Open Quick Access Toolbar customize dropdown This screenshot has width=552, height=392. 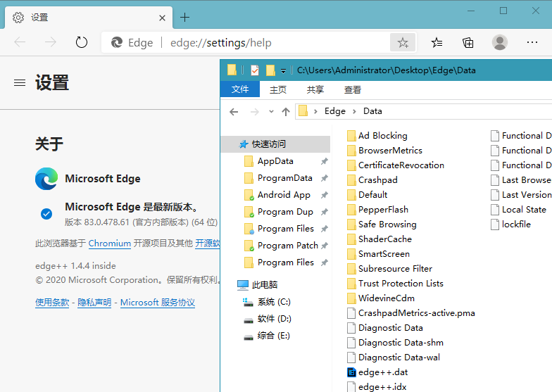283,70
